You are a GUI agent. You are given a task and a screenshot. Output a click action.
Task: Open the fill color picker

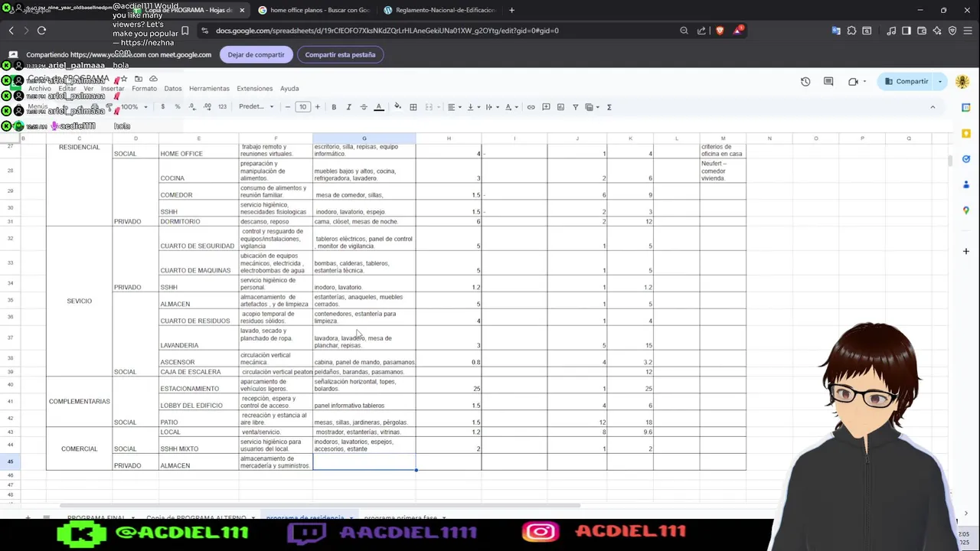[397, 107]
